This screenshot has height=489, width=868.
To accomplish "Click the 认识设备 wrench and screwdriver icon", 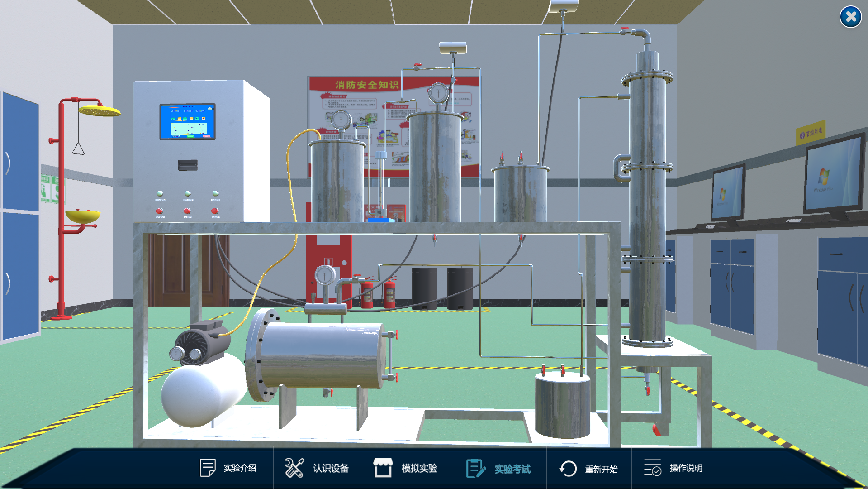I will 294,468.
